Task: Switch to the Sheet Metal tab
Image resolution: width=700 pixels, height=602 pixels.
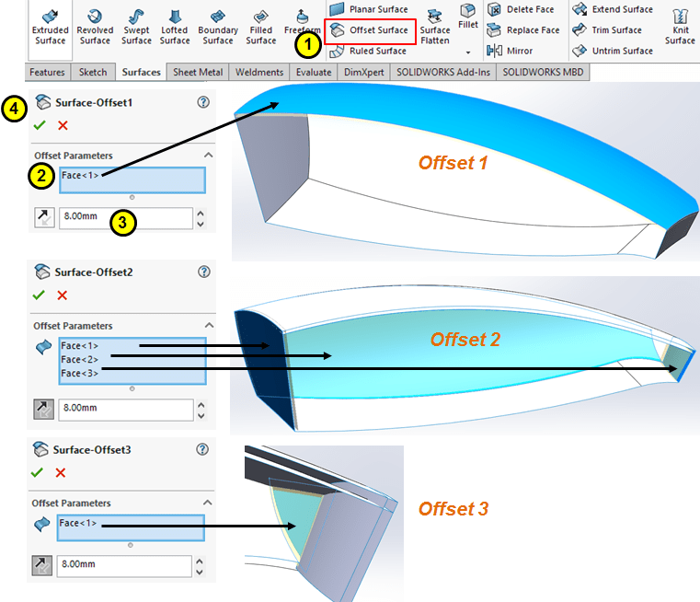Action: point(198,72)
